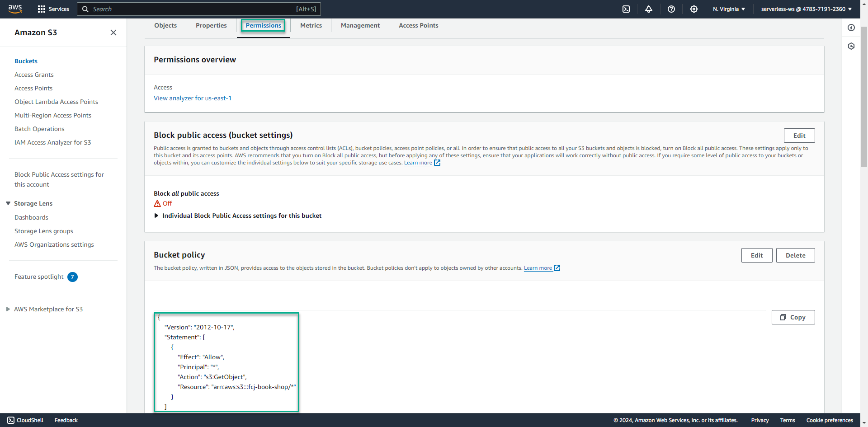Close the Amazon S3 side panel
Image resolution: width=868 pixels, height=427 pixels.
[113, 33]
